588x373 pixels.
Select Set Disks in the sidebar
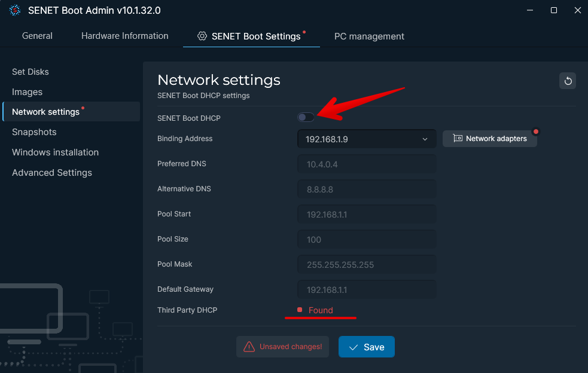pyautogui.click(x=30, y=72)
